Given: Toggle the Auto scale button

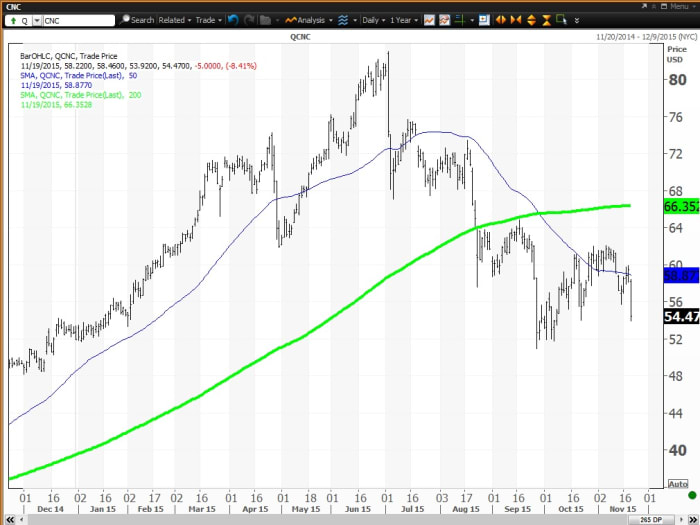Looking at the screenshot, I should 678,483.
